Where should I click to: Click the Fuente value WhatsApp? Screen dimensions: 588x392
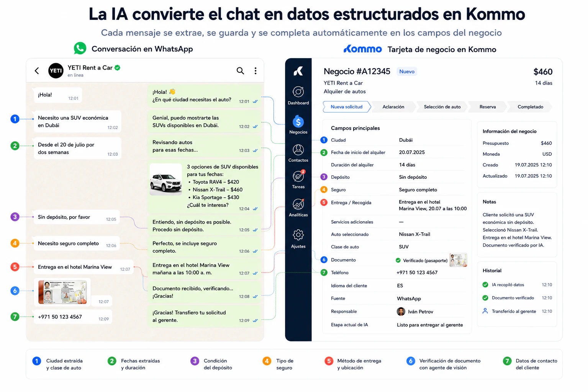(x=409, y=299)
